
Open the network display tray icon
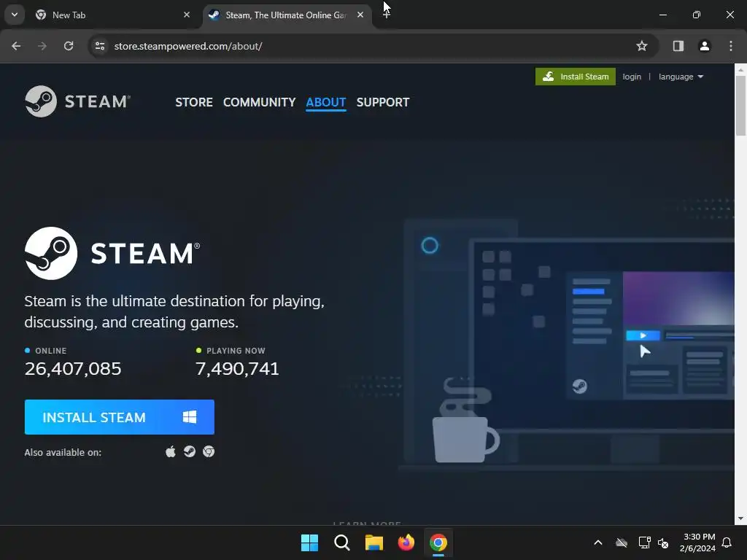pyautogui.click(x=645, y=542)
